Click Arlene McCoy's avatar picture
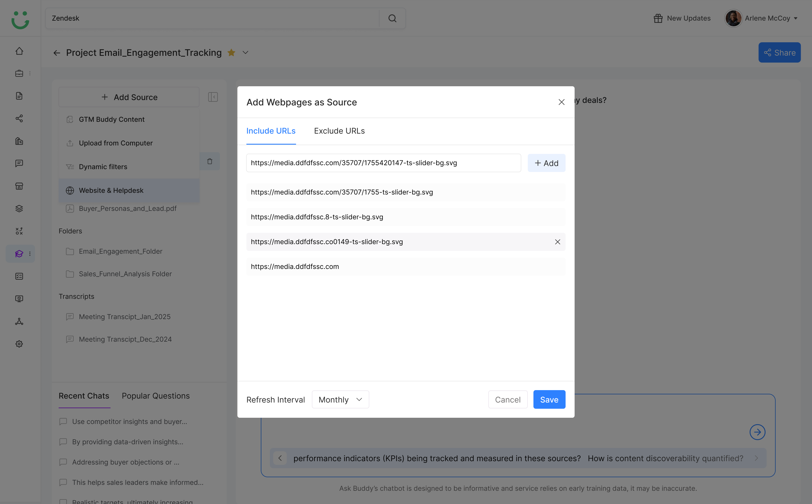812x504 pixels. 733,18
